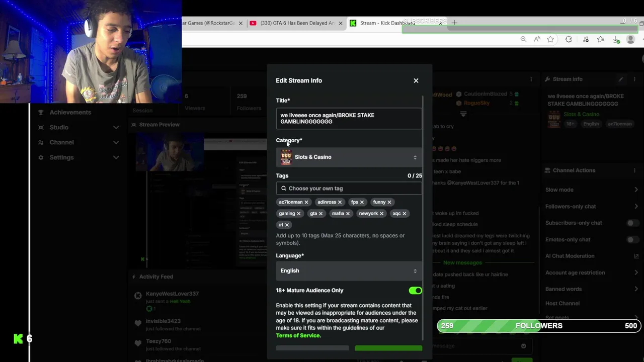
Task: Open AI Chat Moderation external link icon
Action: coord(636,256)
